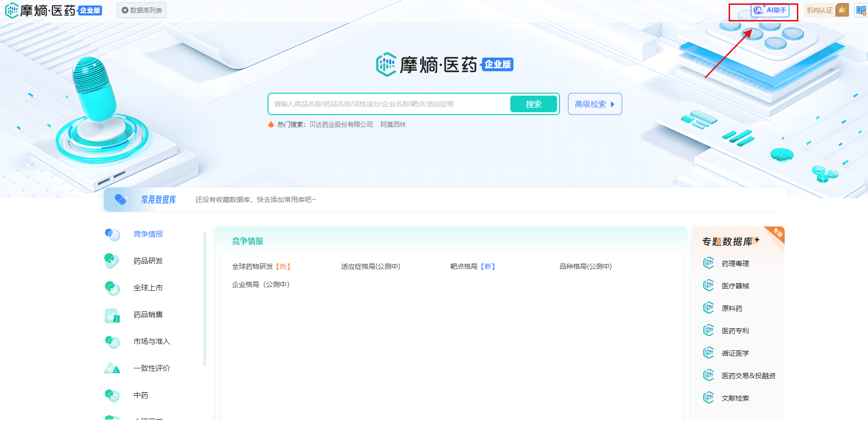Screen dimensions: 868x423
Task: Open 靶点格局 database link
Action: (x=463, y=266)
